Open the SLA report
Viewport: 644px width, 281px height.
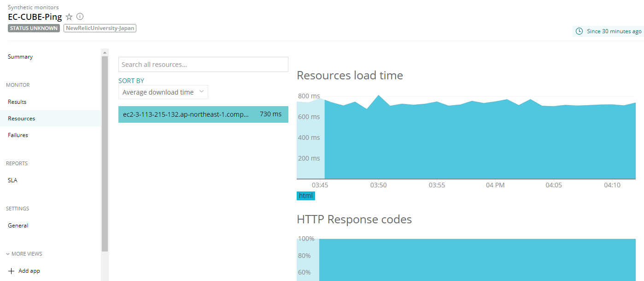coord(12,180)
